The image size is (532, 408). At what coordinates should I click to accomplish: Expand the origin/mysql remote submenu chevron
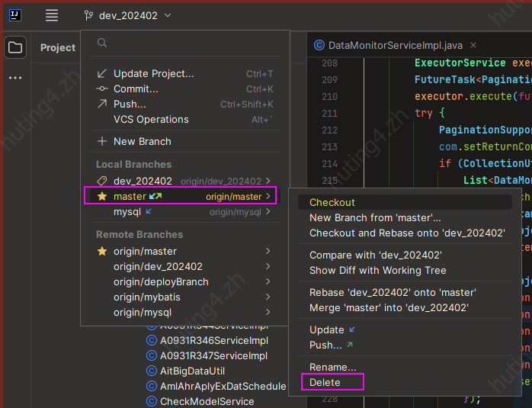[x=268, y=312]
